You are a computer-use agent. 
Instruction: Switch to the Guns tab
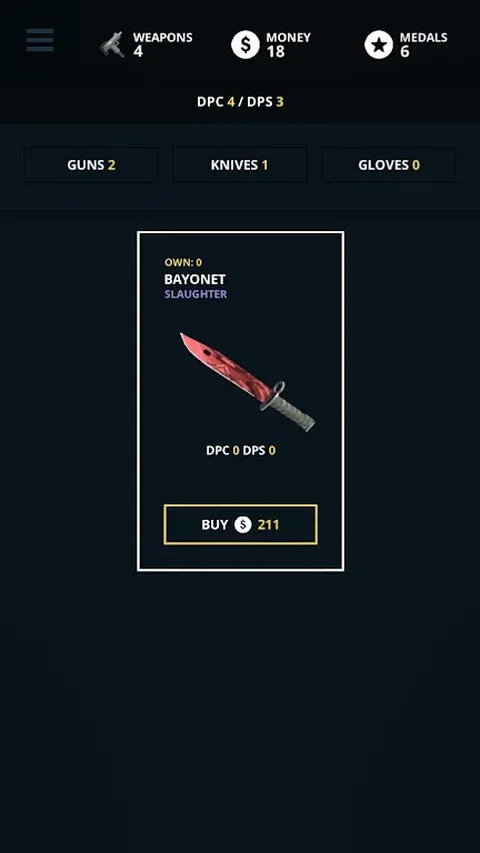click(x=91, y=165)
